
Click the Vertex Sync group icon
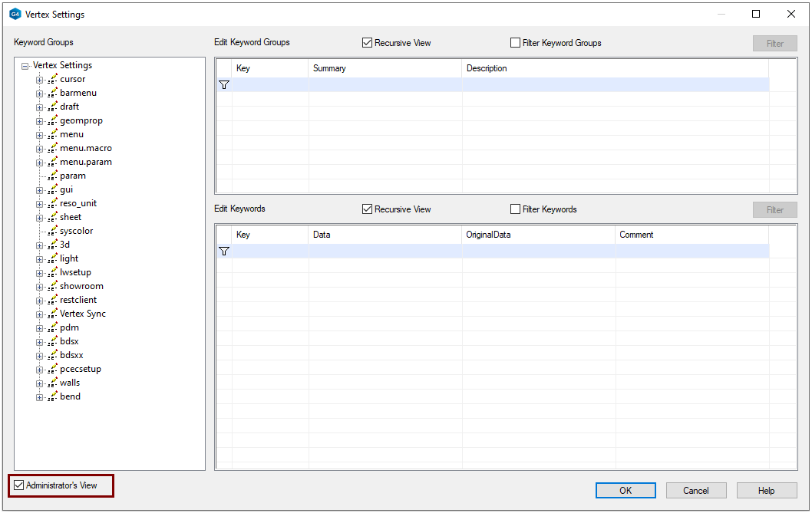click(53, 314)
